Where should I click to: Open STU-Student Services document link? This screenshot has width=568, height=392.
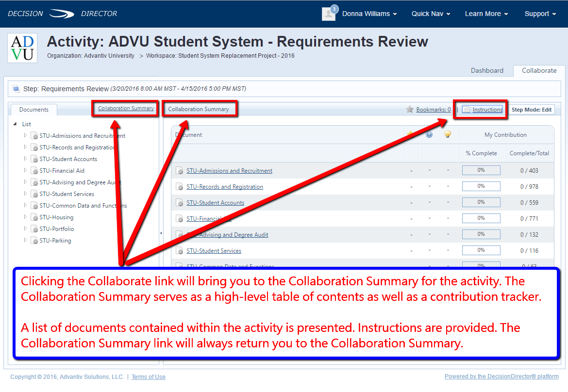[214, 250]
